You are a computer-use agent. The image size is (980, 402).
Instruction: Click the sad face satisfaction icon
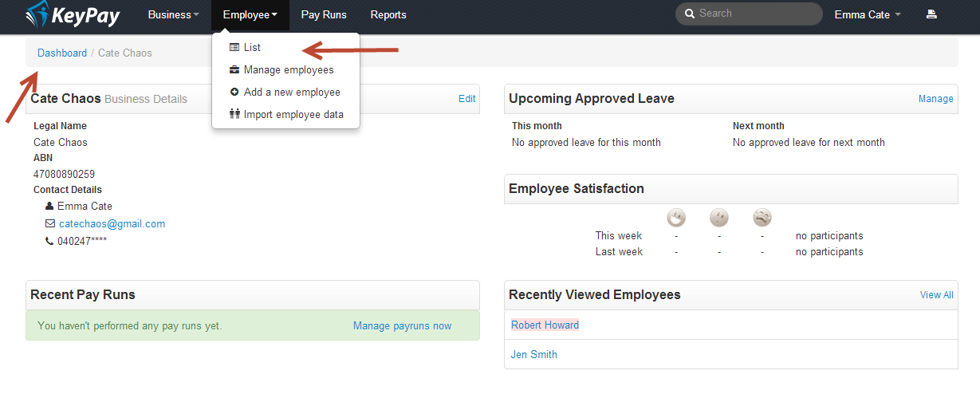coord(762,218)
